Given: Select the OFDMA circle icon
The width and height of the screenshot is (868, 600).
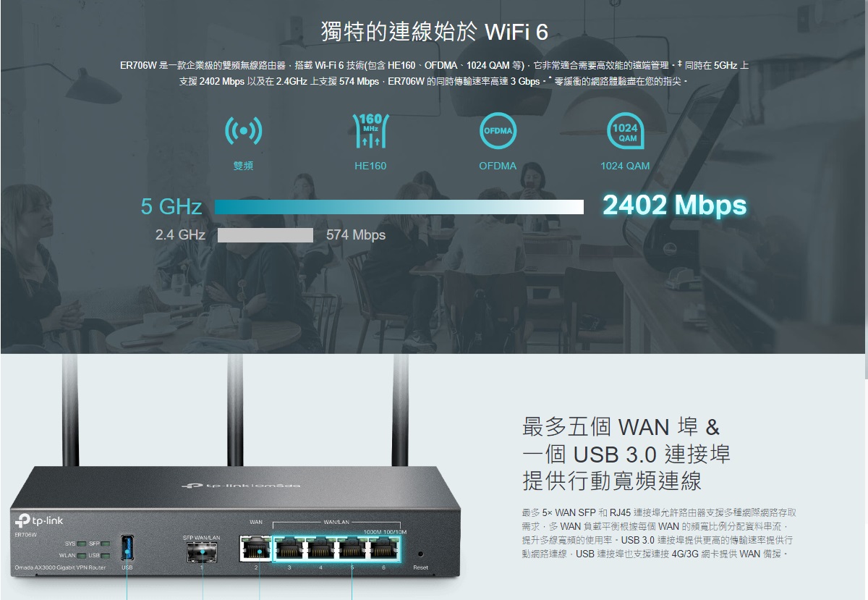Looking at the screenshot, I should coord(498,131).
